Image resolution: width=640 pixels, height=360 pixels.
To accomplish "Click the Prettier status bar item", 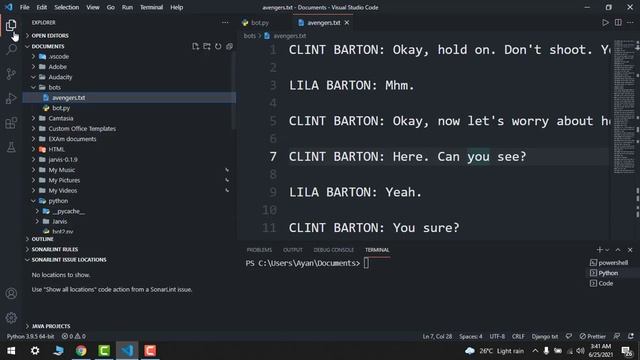I will [593, 336].
